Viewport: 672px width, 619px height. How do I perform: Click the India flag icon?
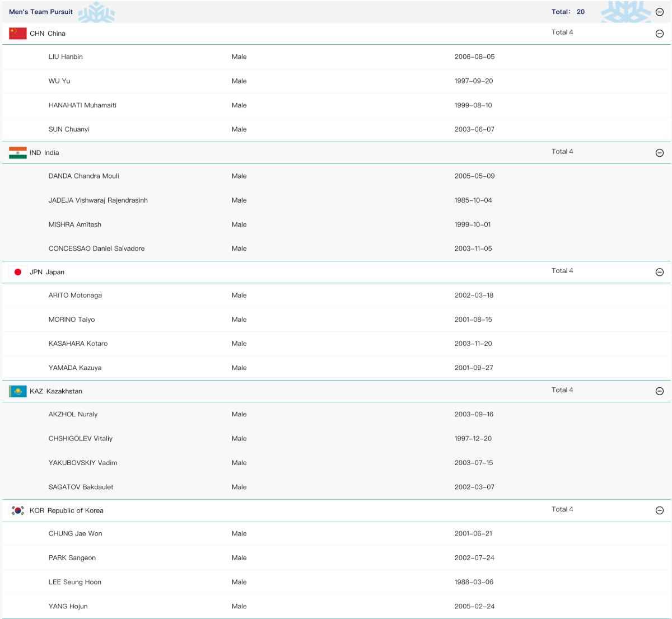coord(18,153)
